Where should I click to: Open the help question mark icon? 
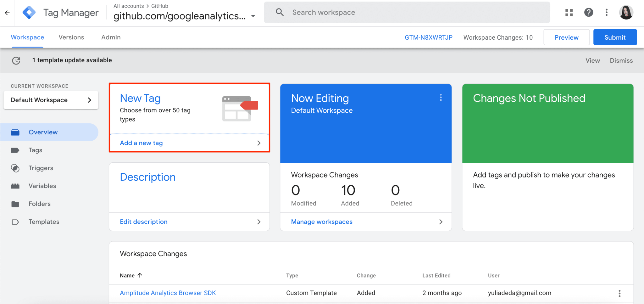click(x=588, y=13)
